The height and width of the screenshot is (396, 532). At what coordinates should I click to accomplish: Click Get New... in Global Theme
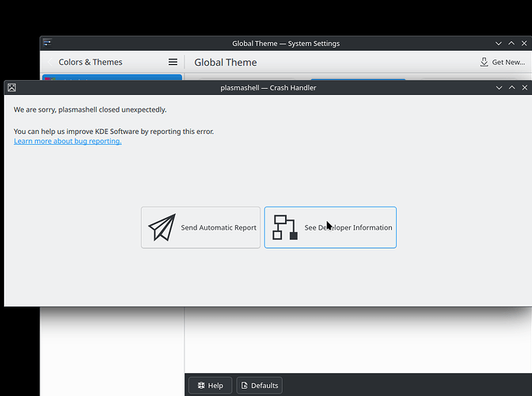503,62
